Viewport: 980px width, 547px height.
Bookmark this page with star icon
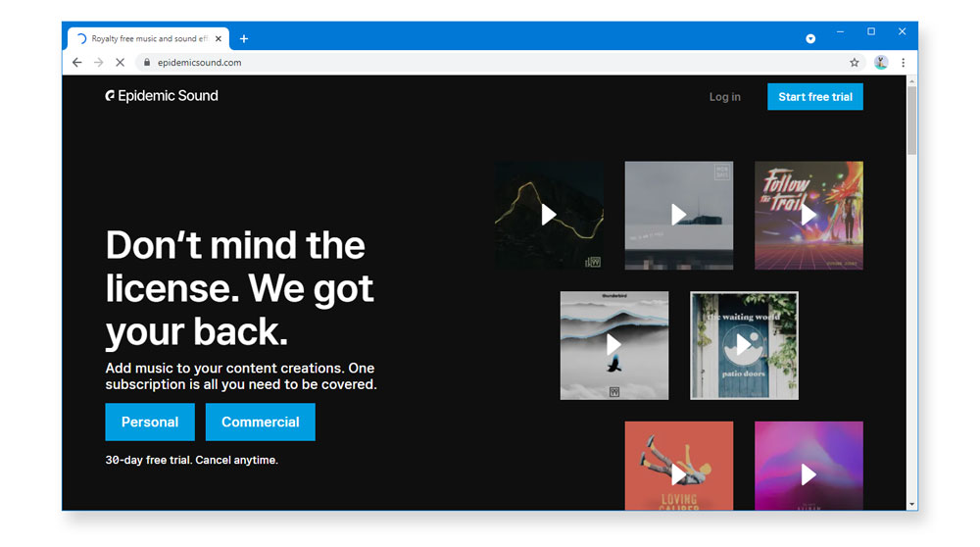[855, 63]
